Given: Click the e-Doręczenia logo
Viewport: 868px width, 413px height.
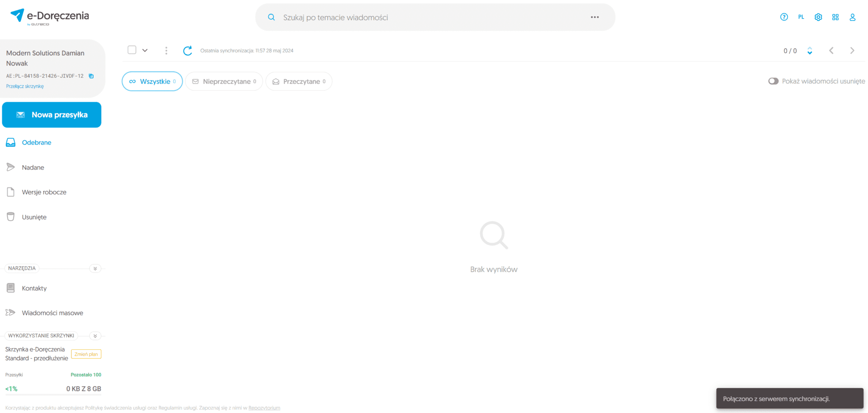Looking at the screenshot, I should click(50, 17).
